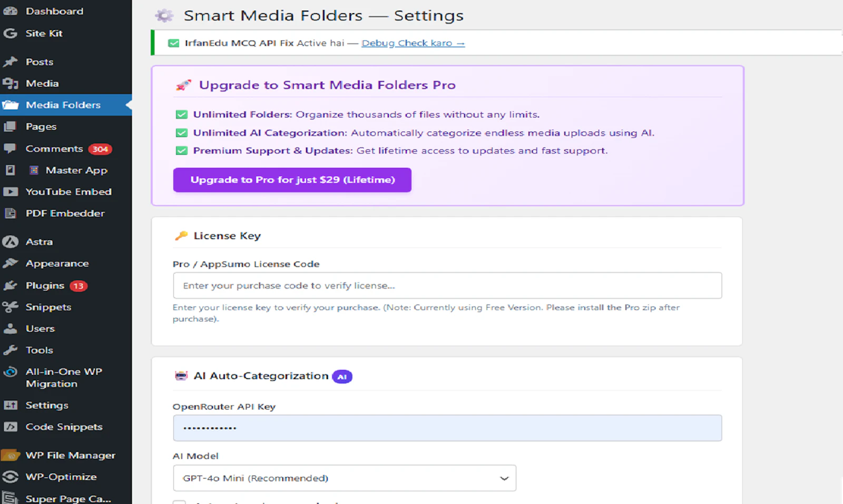Click the Super Page Cache icon
The image size is (843, 504).
[x=10, y=498]
